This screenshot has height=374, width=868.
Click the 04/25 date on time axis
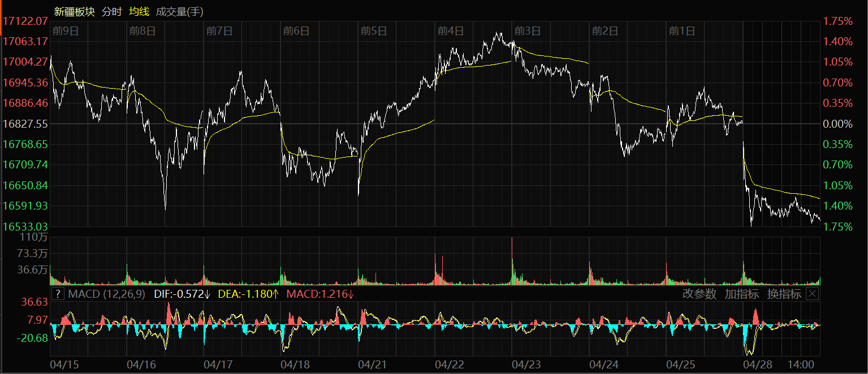[x=681, y=365]
